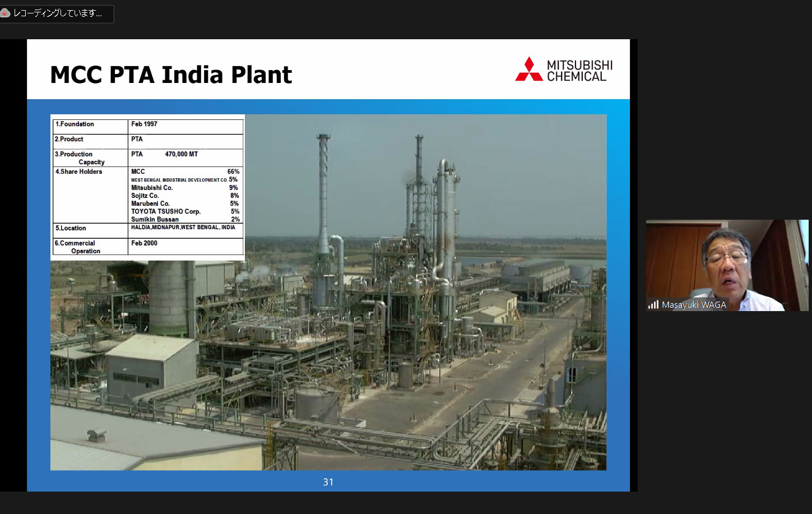
Task: Click the Sojitz Co. 8% entry
Action: tap(185, 196)
